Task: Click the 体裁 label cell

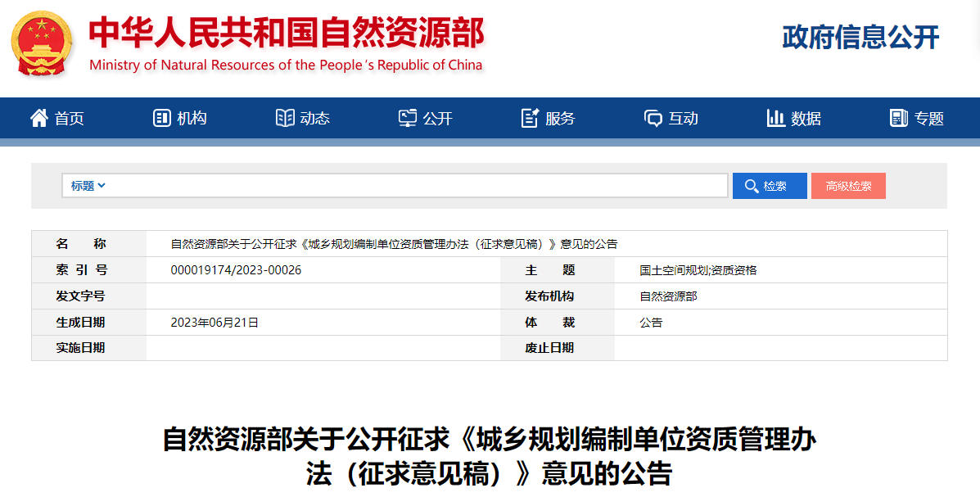Action: point(558,323)
